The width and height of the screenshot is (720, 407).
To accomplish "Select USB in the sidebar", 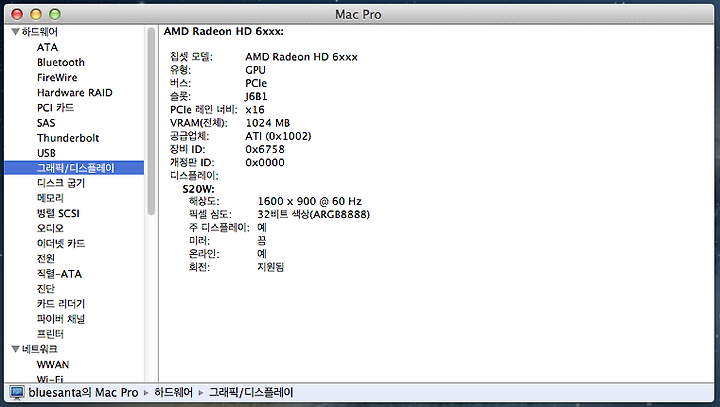I will (46, 153).
